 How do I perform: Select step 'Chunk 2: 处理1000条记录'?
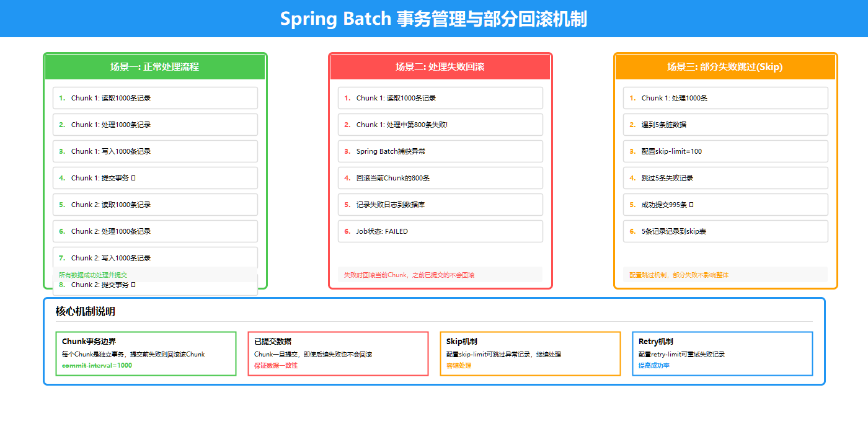click(155, 231)
